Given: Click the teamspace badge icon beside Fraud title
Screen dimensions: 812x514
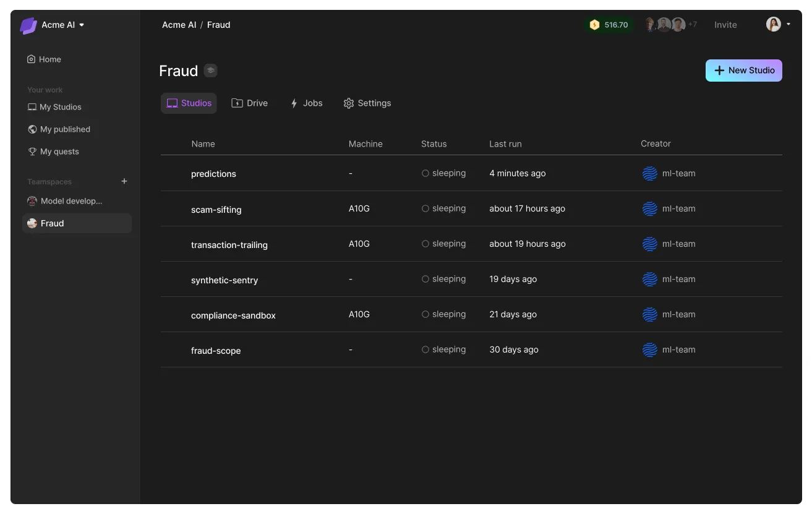Looking at the screenshot, I should click(x=211, y=71).
